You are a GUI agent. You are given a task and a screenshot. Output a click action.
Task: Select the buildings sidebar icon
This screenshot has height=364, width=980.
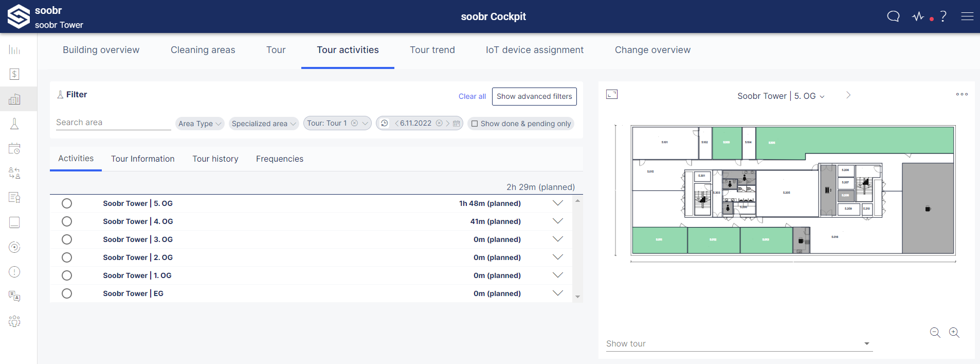click(14, 99)
